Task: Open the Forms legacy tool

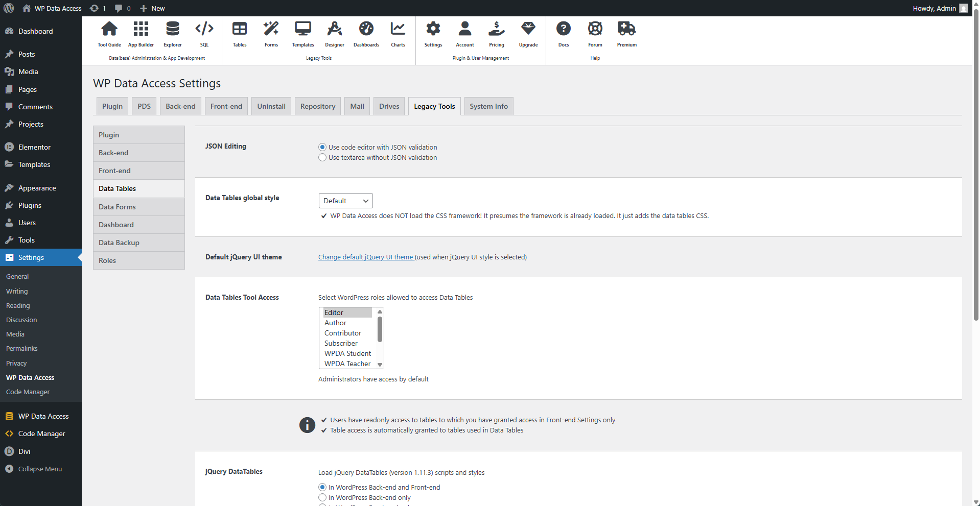Action: click(271, 33)
